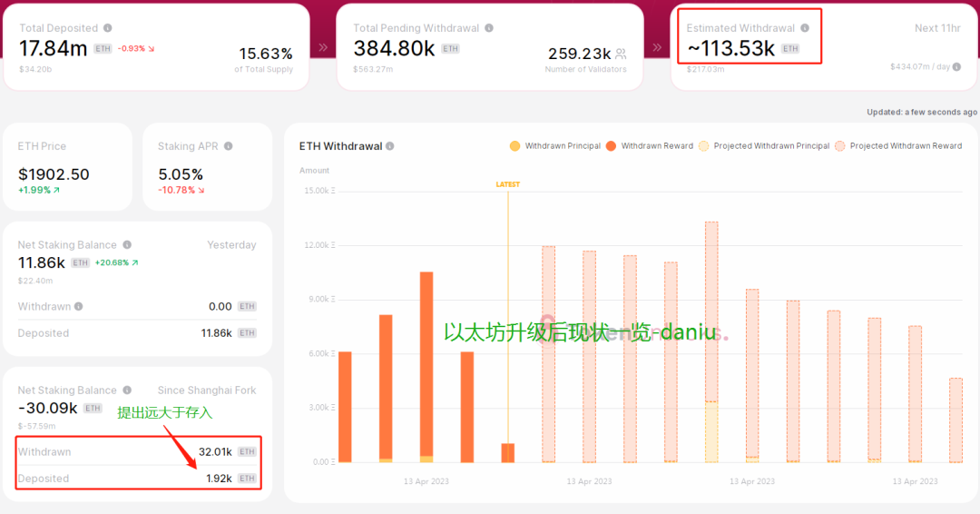Click the 5.05% Staking APR value
This screenshot has width=980, height=514.
(x=181, y=174)
